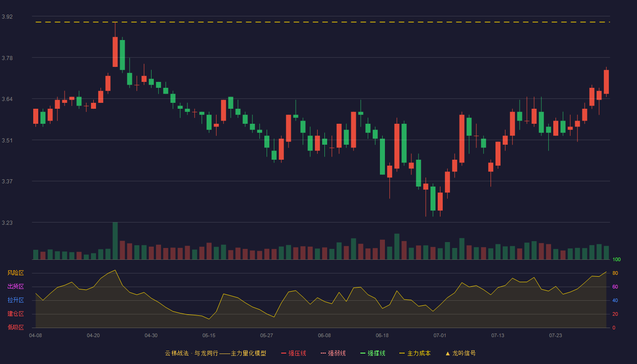Click the 07-13 date label
This screenshot has width=637, height=364.
coord(498,335)
